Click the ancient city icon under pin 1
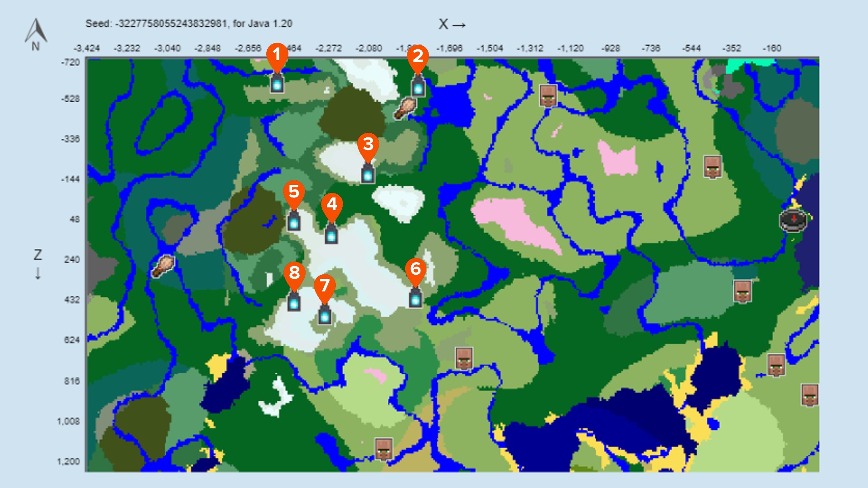868x488 pixels. point(277,84)
